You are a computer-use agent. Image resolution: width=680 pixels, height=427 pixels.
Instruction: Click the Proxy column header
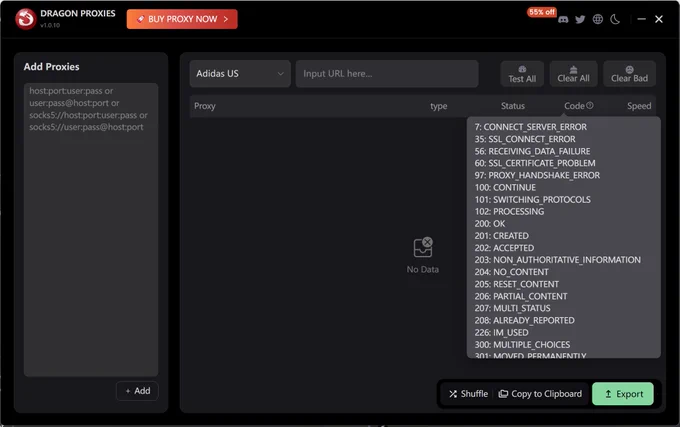tap(205, 106)
